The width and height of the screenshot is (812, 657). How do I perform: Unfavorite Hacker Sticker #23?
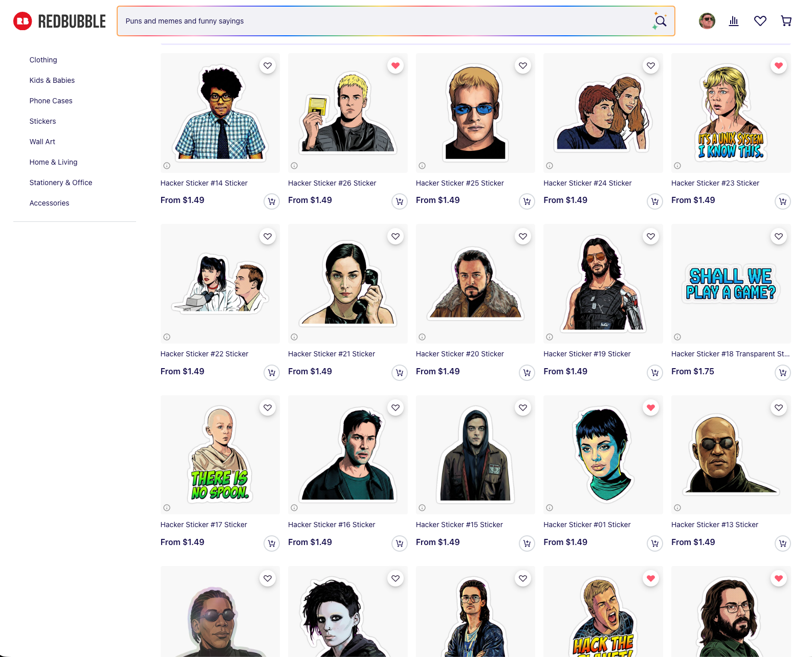tap(779, 65)
